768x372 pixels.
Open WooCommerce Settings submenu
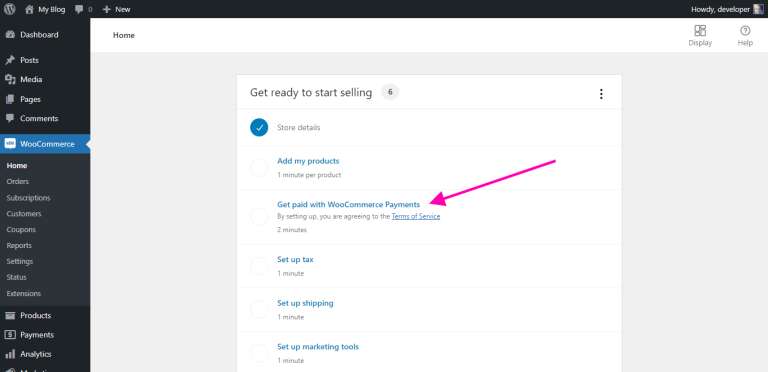tap(20, 261)
